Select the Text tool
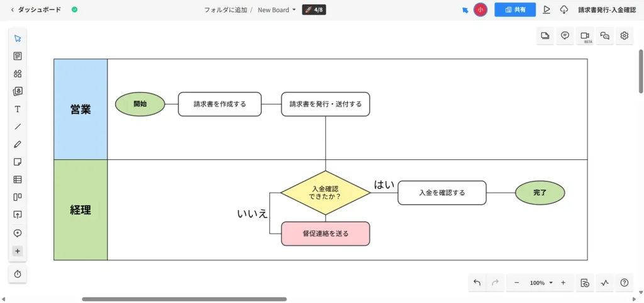The height and width of the screenshot is (303, 644). pyautogui.click(x=18, y=109)
